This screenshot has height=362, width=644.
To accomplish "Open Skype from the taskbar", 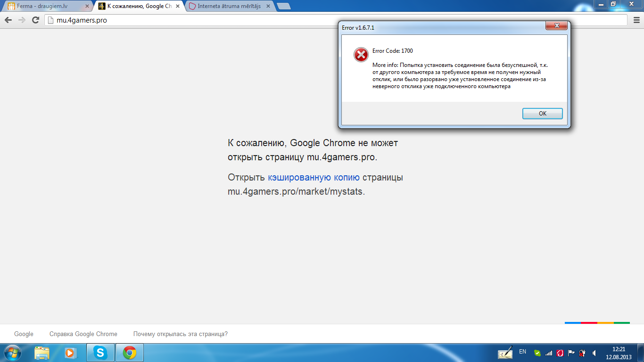I will click(x=100, y=353).
